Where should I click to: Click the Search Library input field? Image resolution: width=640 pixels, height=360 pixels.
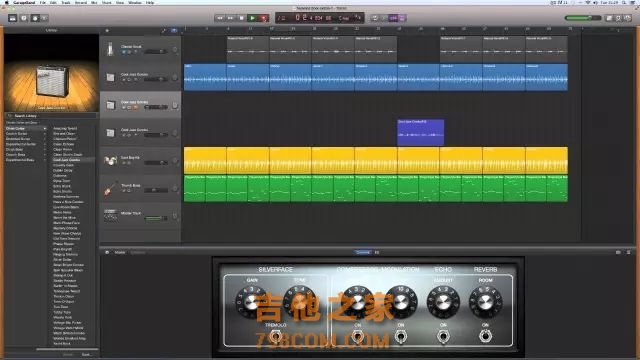51,116
